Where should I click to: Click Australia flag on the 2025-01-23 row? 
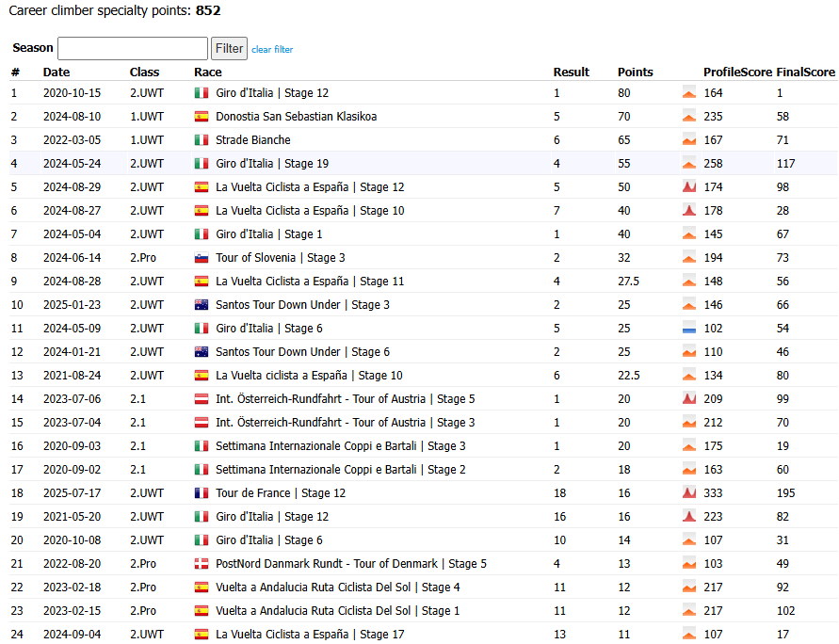pyautogui.click(x=202, y=305)
